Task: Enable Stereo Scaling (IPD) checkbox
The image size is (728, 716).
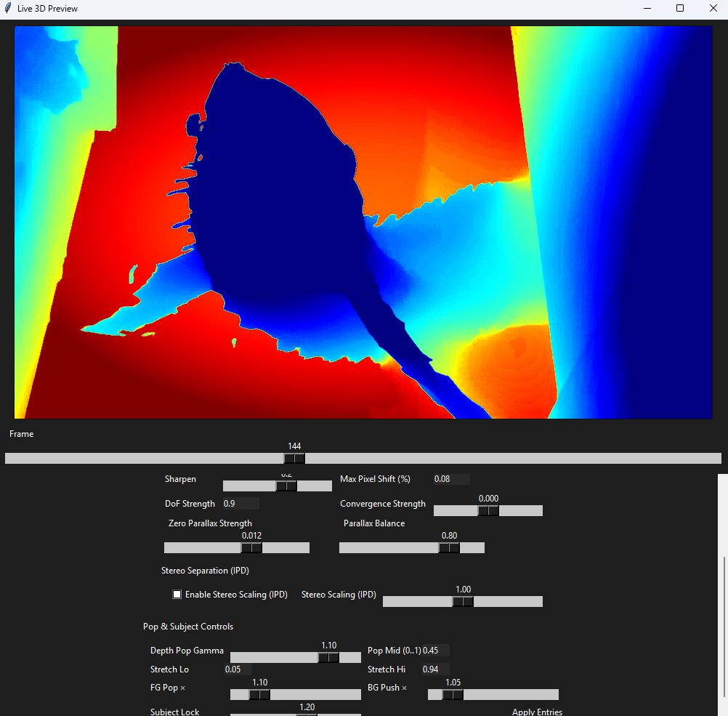Action: 177,595
